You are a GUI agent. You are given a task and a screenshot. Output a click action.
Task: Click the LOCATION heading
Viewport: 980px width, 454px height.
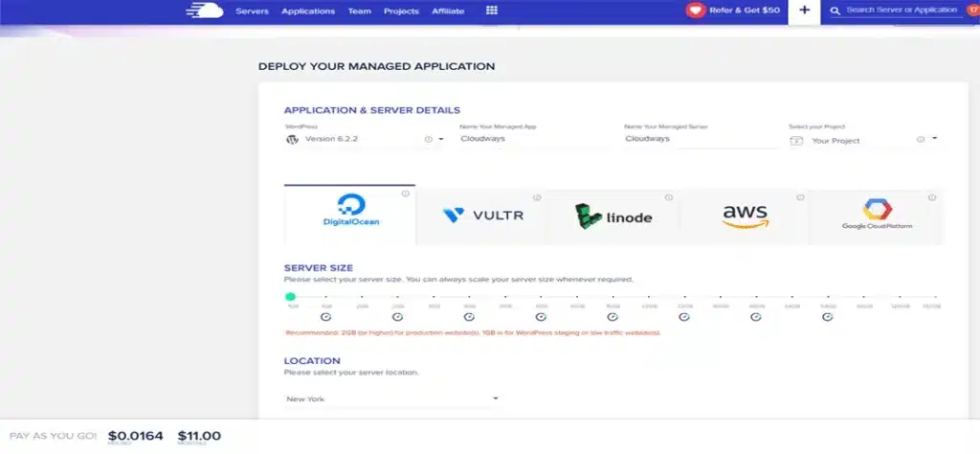coord(312,361)
